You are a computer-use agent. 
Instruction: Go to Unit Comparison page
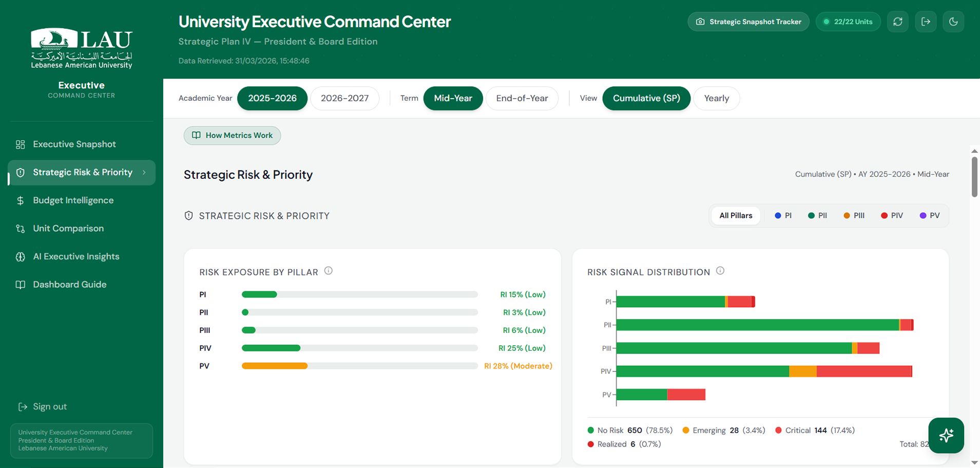click(68, 229)
